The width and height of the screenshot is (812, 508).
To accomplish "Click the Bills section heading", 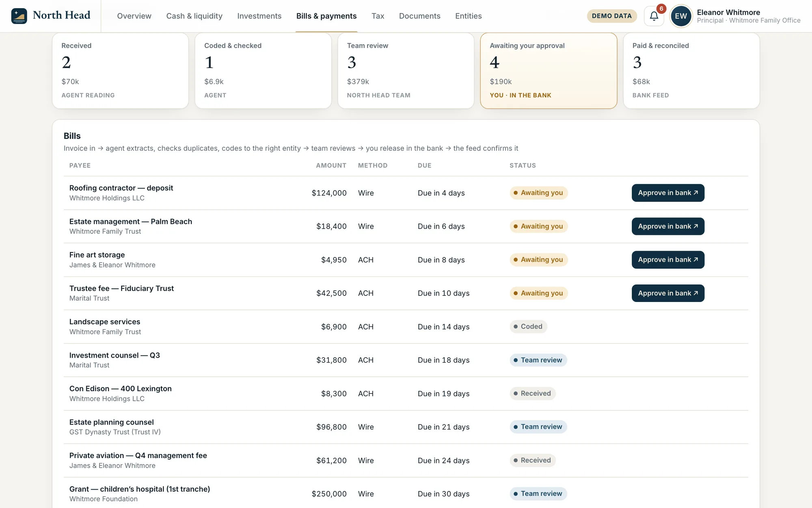I will pos(72,136).
